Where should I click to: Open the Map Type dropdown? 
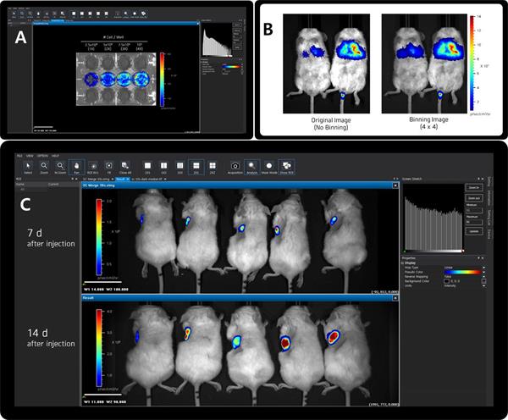tap(483, 268)
